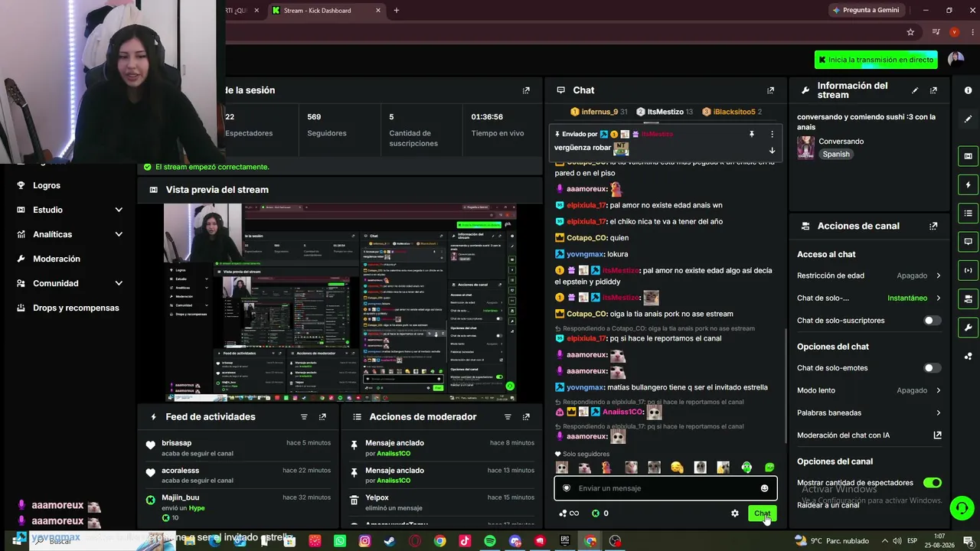Open Spotify from the taskbar

tap(490, 541)
